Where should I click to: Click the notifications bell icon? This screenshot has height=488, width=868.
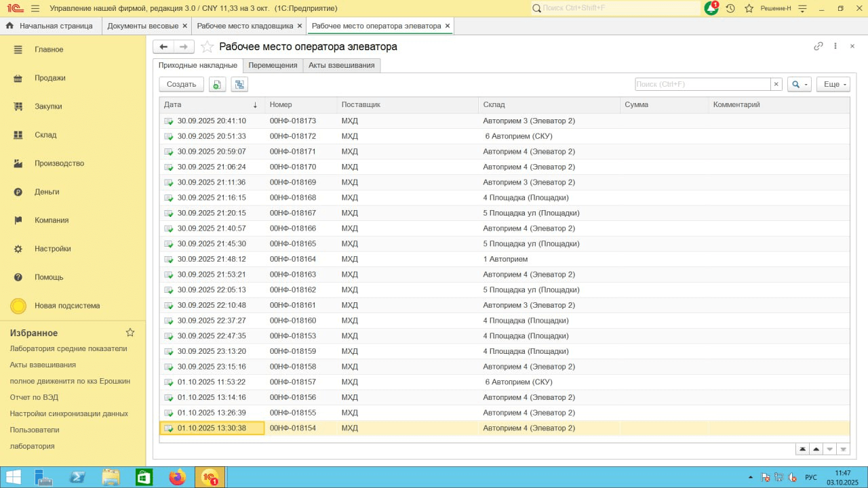[x=711, y=8]
